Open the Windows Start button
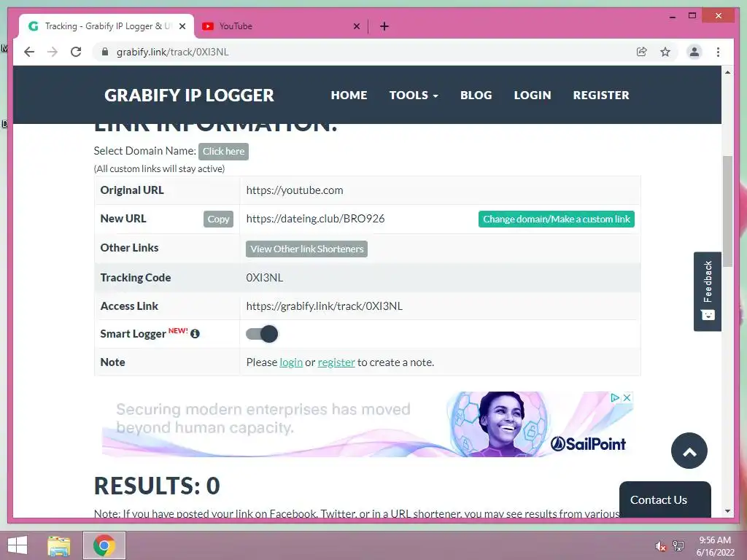Viewport: 747px width, 560px height. pyautogui.click(x=18, y=545)
